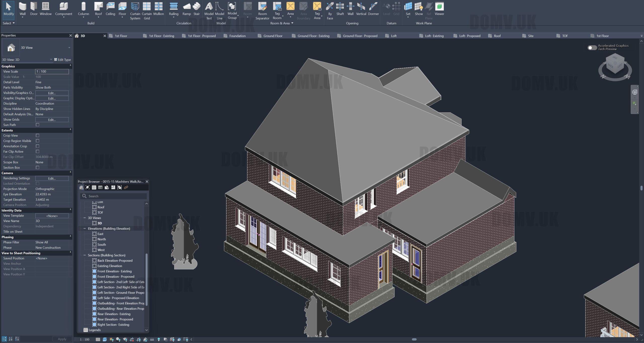The width and height of the screenshot is (644, 343).
Task: Toggle Accelerated Graphics Tech Preview switch
Action: pyautogui.click(x=592, y=48)
